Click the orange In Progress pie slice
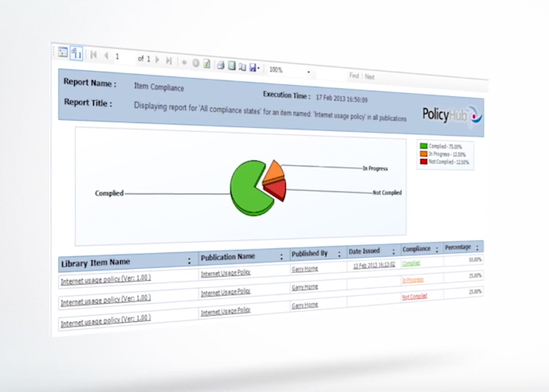549x392 pixels. 274,171
